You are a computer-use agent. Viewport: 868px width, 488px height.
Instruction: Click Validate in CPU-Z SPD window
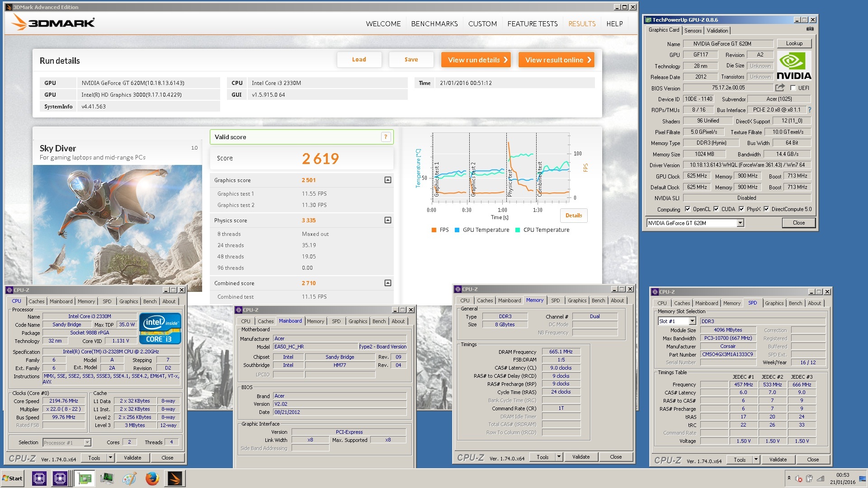778,460
